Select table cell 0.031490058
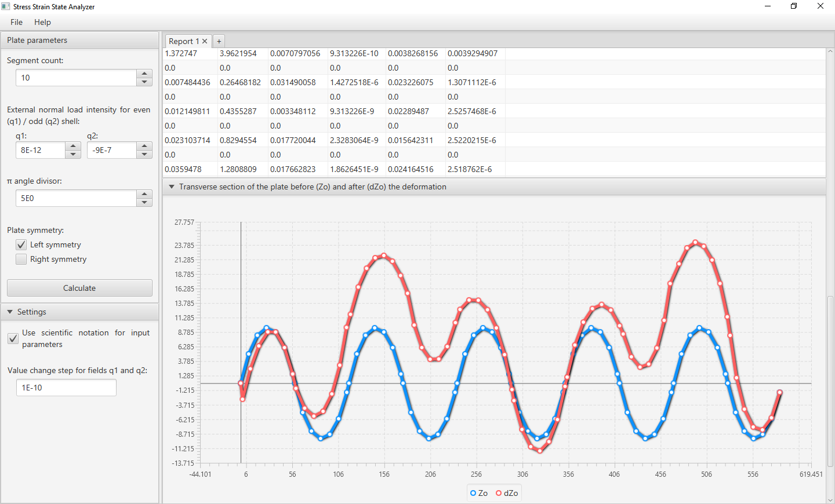The width and height of the screenshot is (835, 504). click(x=297, y=82)
